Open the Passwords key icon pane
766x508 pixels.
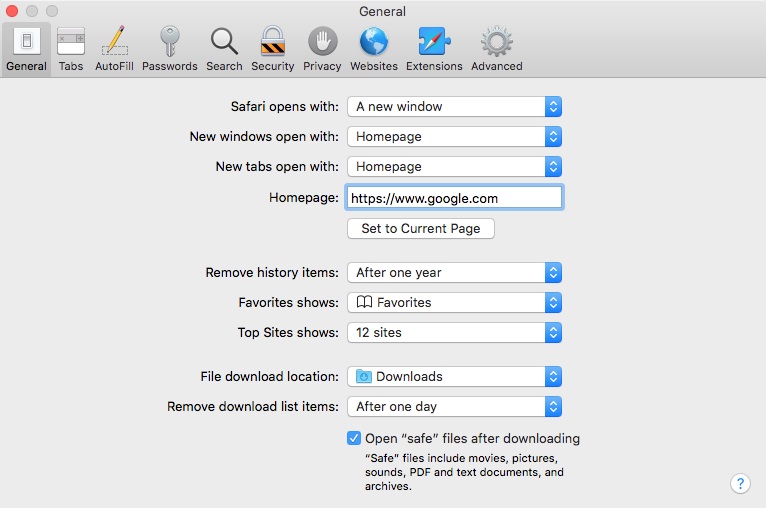(170, 49)
